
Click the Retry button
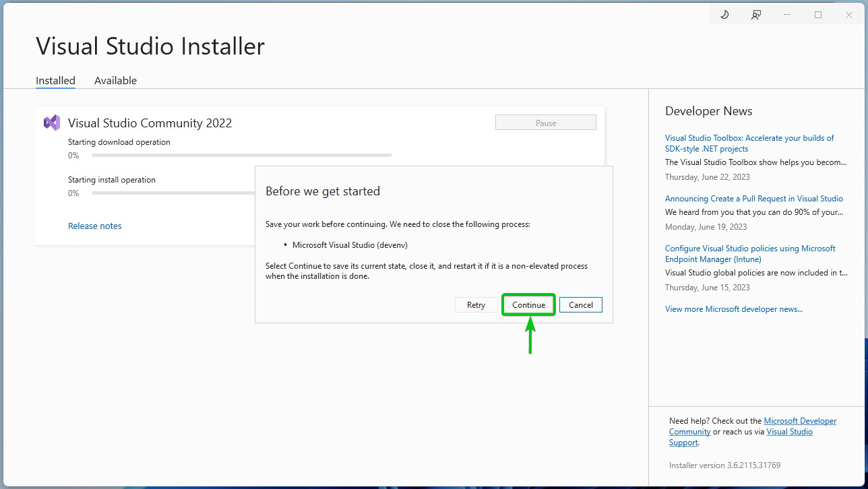(476, 305)
